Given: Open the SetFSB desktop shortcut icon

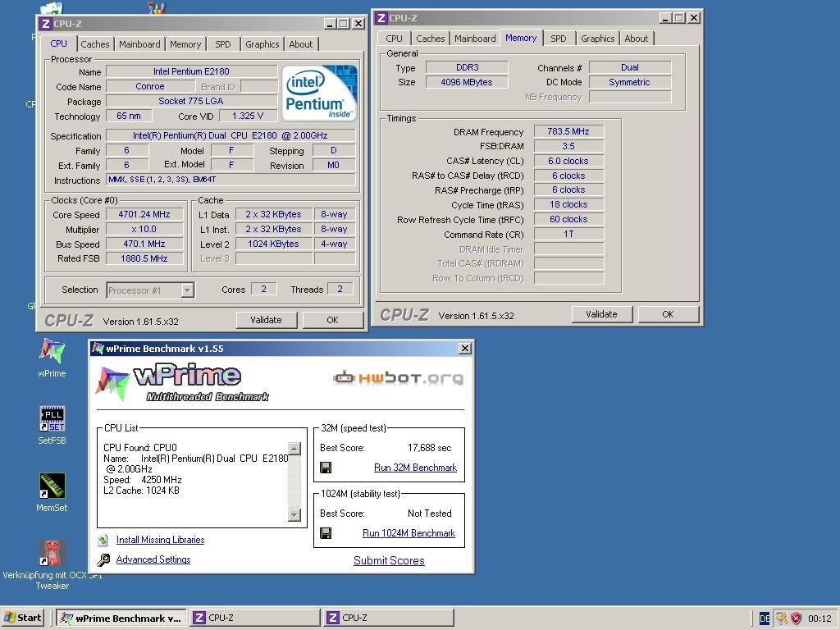Looking at the screenshot, I should [52, 418].
